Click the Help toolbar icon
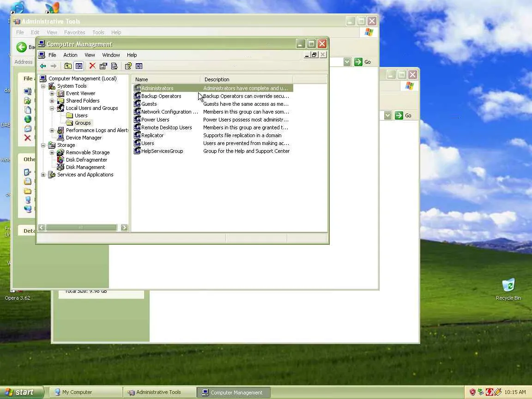 tap(128, 66)
